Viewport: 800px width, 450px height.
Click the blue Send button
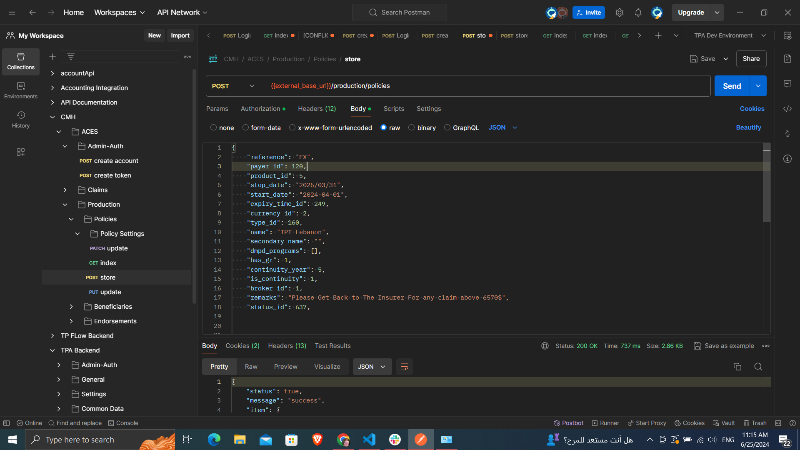pos(731,86)
